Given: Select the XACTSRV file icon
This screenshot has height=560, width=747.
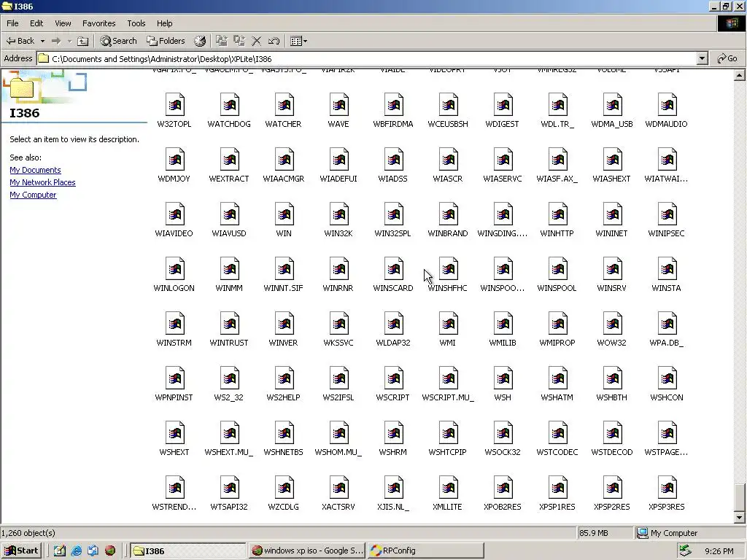Looking at the screenshot, I should (338, 487).
